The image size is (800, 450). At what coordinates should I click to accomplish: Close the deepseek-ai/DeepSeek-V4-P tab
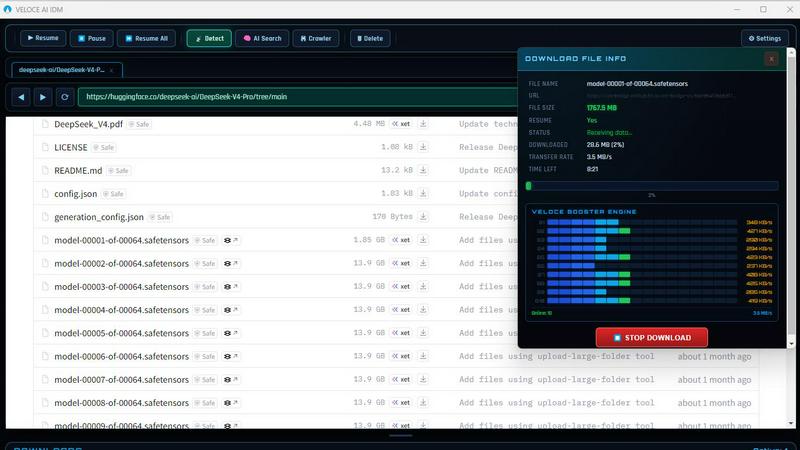point(111,70)
